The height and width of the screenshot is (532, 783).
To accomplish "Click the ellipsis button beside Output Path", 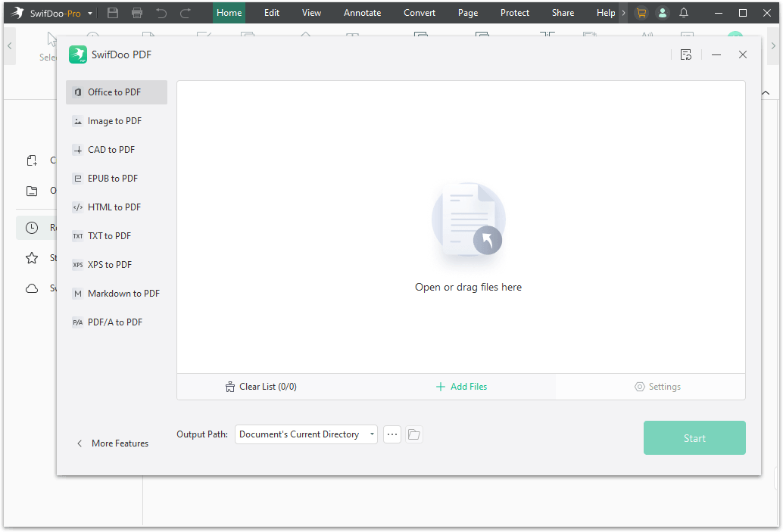I will [x=392, y=434].
